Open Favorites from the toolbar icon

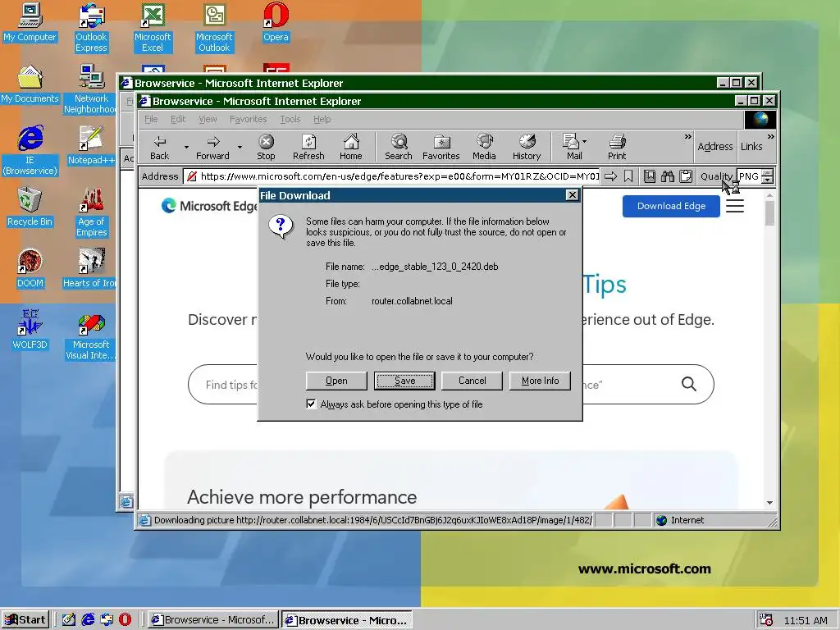441,148
